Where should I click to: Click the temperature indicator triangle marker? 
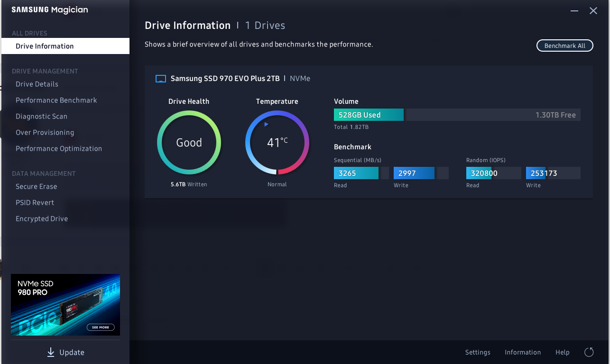click(266, 124)
